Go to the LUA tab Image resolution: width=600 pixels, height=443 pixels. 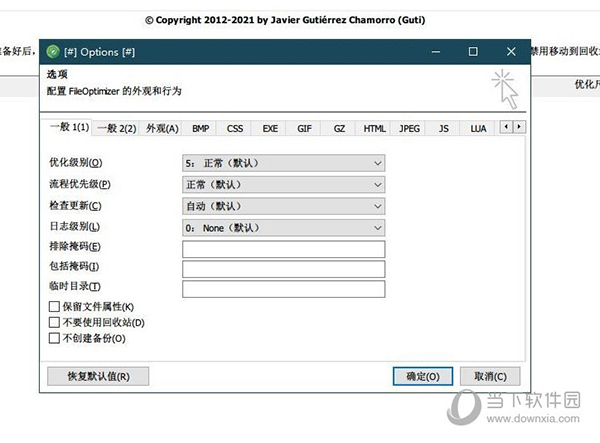click(478, 129)
